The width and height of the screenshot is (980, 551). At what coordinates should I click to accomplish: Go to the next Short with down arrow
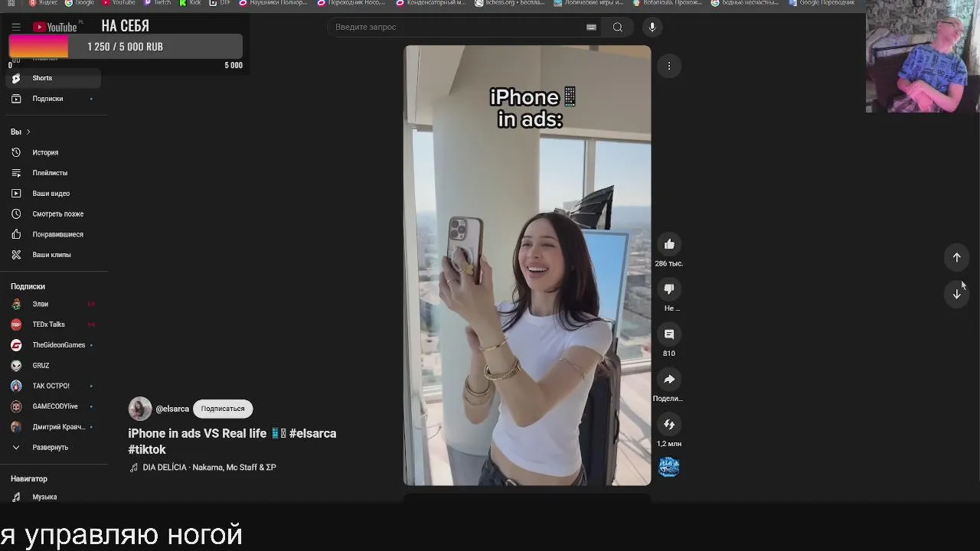(956, 294)
